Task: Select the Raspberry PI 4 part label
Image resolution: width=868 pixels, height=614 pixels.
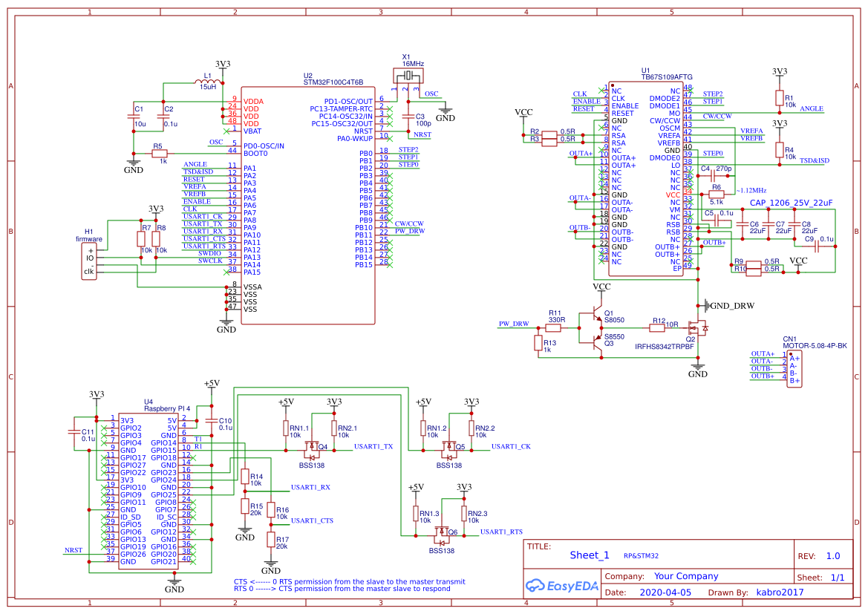Action: coord(167,408)
